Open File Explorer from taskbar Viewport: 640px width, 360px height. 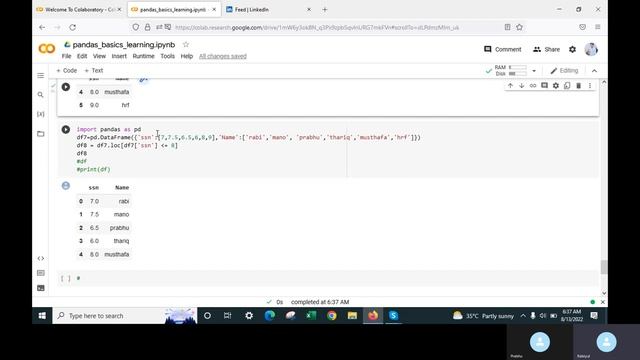352,316
